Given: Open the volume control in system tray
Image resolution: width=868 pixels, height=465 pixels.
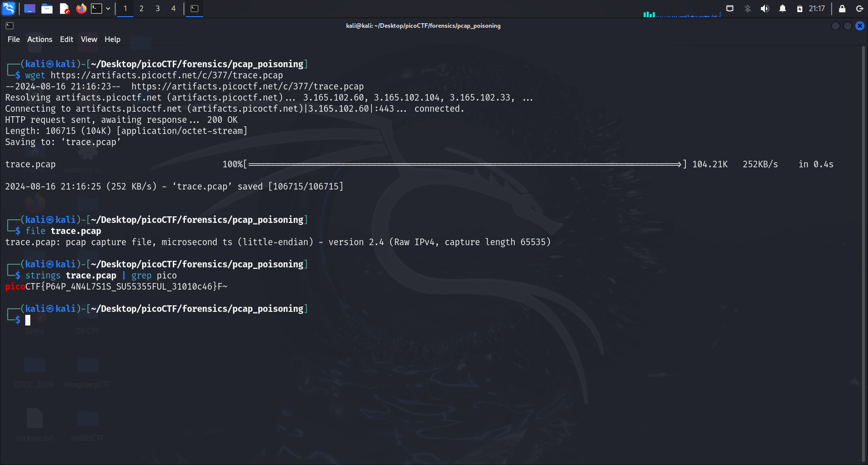Looking at the screenshot, I should [x=764, y=9].
